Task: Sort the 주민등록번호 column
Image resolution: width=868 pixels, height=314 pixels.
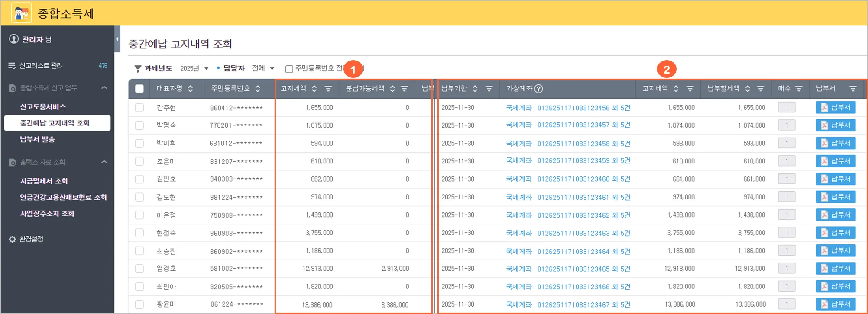Action: 258,89
